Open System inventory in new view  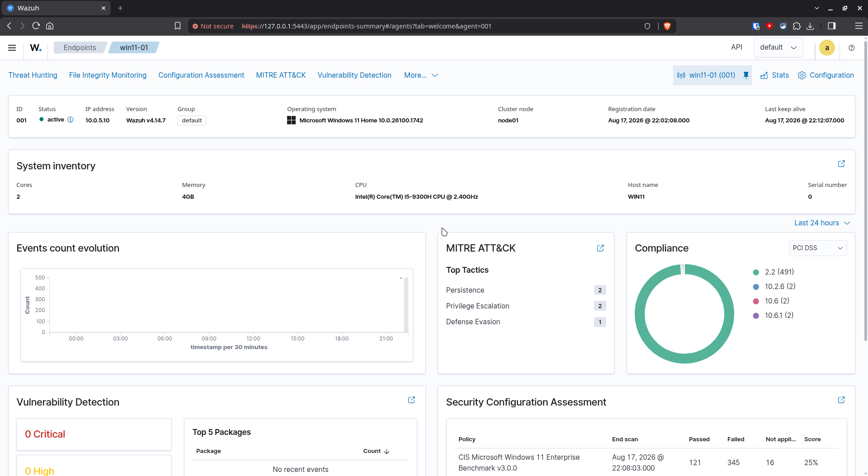pyautogui.click(x=841, y=163)
